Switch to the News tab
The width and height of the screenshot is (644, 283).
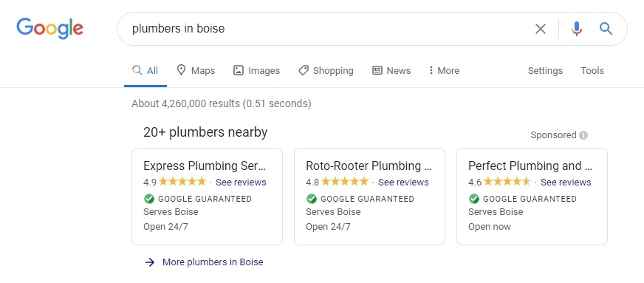click(x=391, y=71)
